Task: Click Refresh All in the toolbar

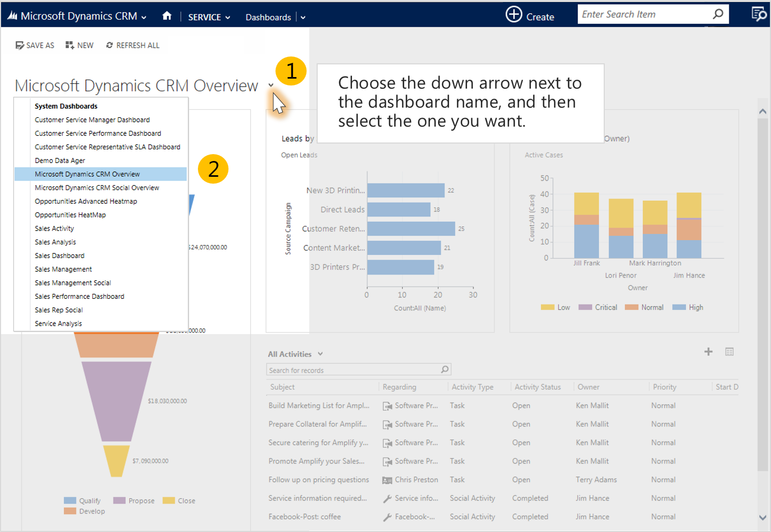Action: pos(132,45)
